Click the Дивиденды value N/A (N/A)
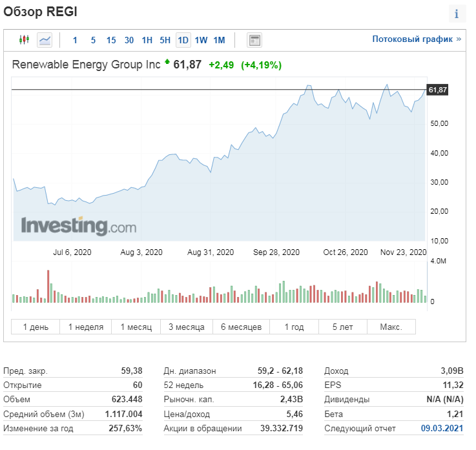 point(445,399)
